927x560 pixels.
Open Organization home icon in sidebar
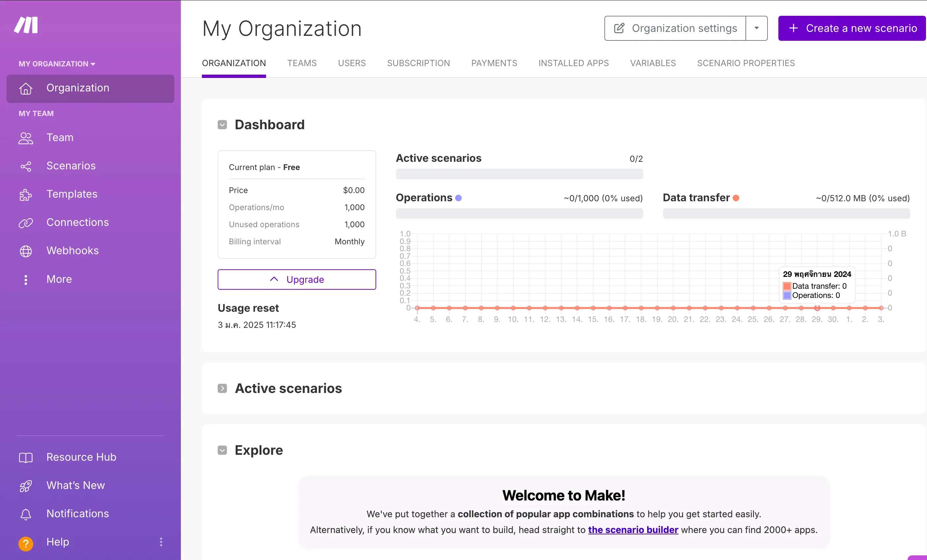[x=26, y=88]
